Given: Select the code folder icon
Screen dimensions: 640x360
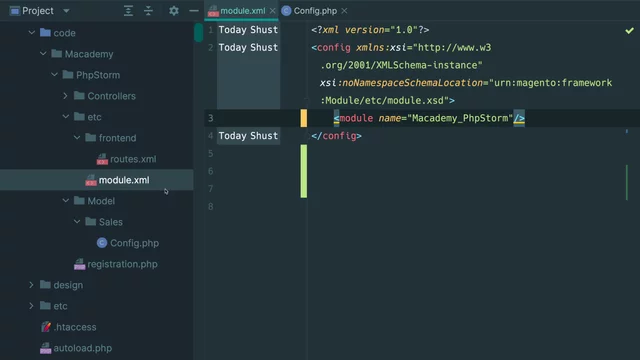Looking at the screenshot, I should point(45,33).
